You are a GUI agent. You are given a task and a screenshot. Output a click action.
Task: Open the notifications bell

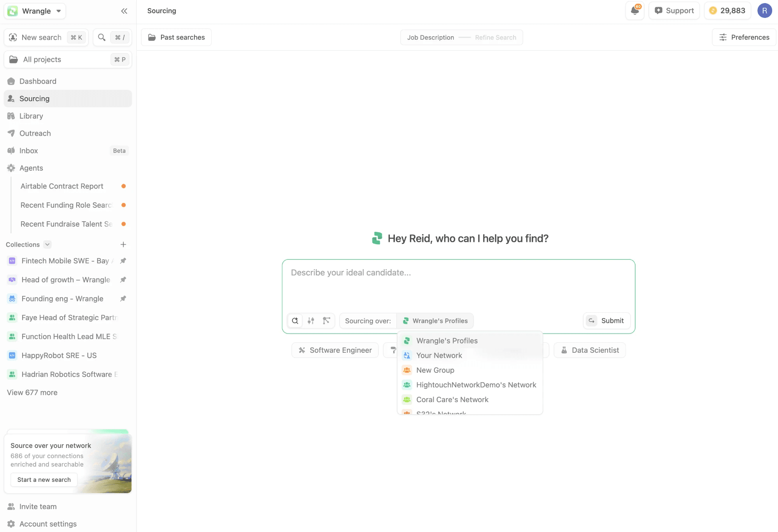pos(635,10)
